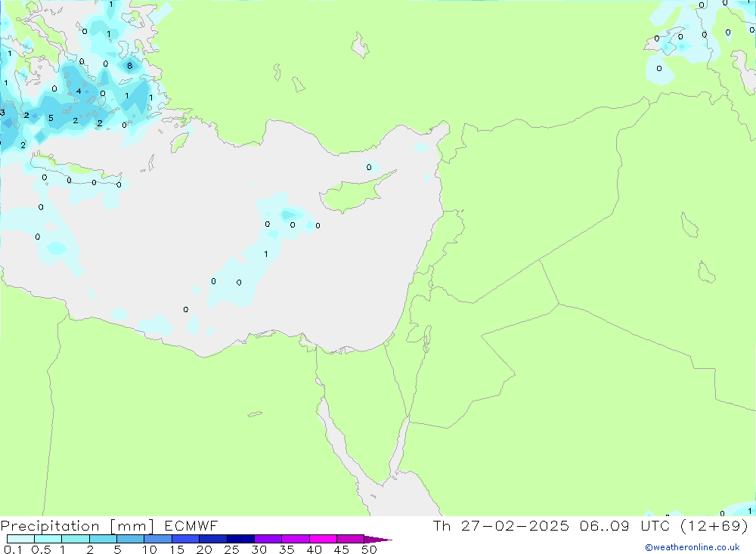This screenshot has width=756, height=554.
Task: Click the legend label '50'
Action: 369,549
